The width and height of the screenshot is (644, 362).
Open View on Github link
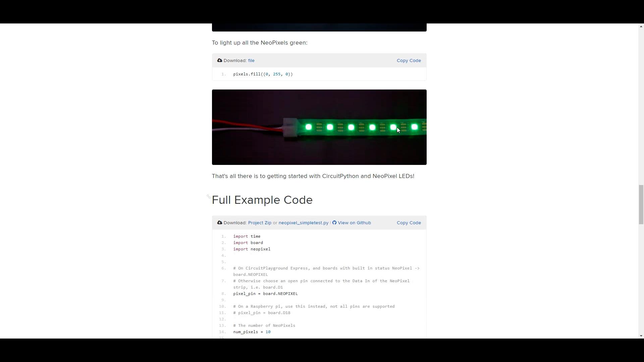(x=354, y=223)
